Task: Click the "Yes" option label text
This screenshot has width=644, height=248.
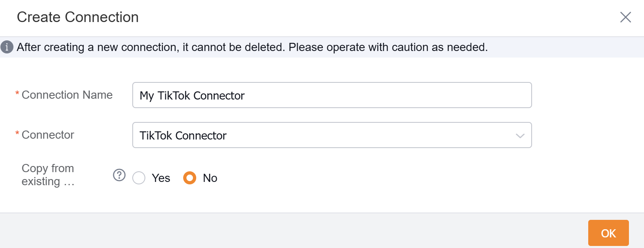Action: coord(161,178)
